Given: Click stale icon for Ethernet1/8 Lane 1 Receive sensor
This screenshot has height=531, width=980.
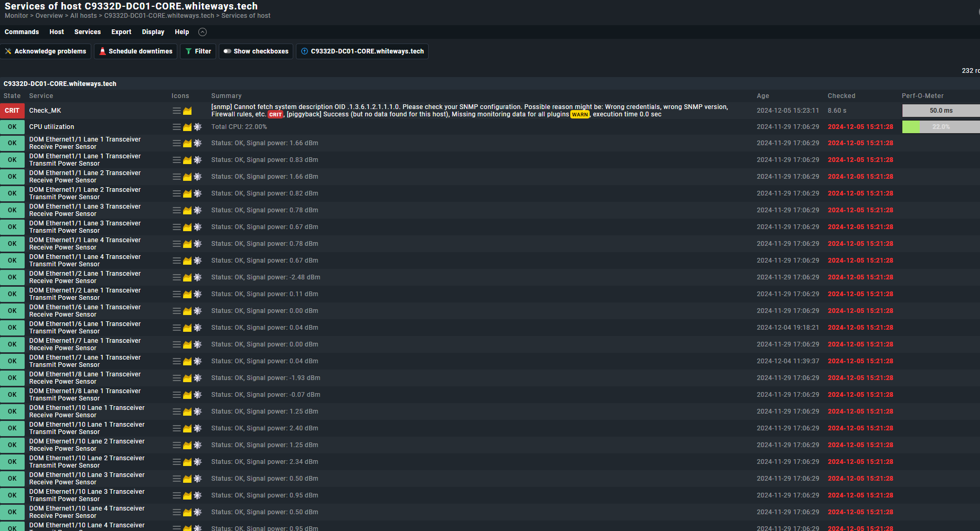Looking at the screenshot, I should coord(198,378).
